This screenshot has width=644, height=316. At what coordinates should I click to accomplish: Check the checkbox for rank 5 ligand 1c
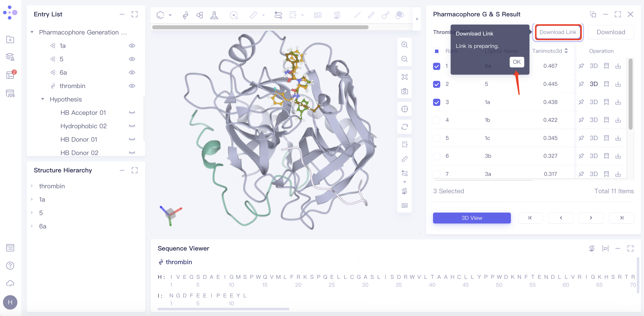tap(437, 138)
